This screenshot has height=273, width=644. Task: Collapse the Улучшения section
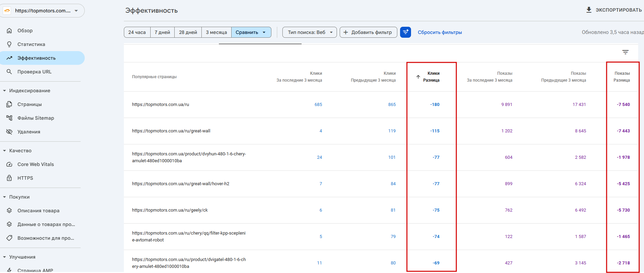point(4,257)
